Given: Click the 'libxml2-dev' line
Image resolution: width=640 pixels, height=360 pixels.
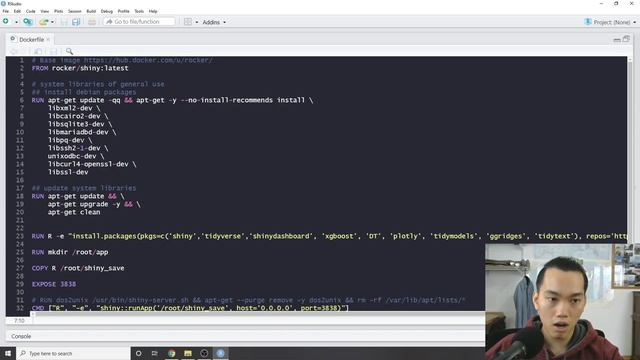Looking at the screenshot, I should [74, 108].
